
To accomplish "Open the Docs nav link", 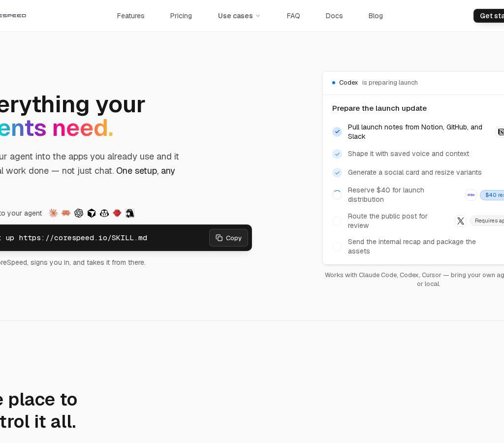I will 334,16.
